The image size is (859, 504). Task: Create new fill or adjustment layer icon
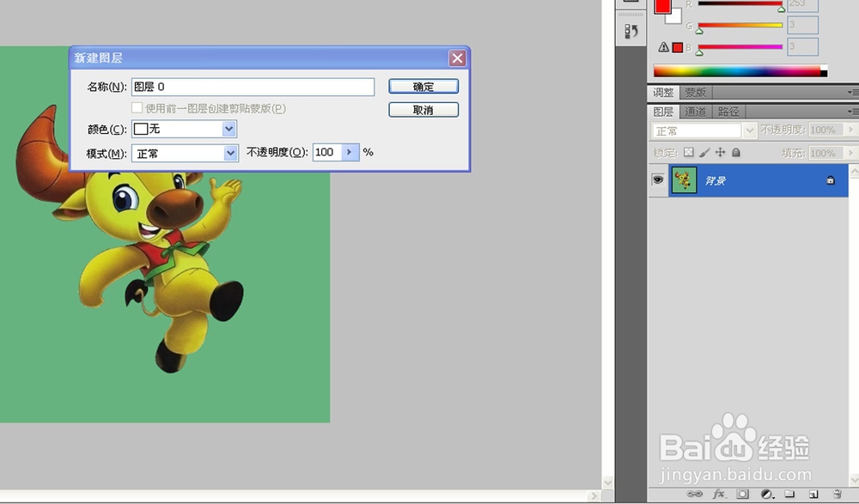point(767,495)
